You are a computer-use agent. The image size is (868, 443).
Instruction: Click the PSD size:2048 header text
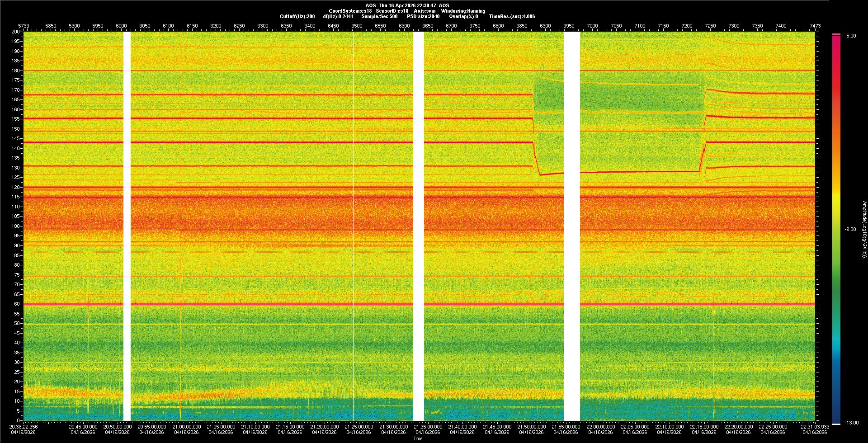tap(423, 16)
